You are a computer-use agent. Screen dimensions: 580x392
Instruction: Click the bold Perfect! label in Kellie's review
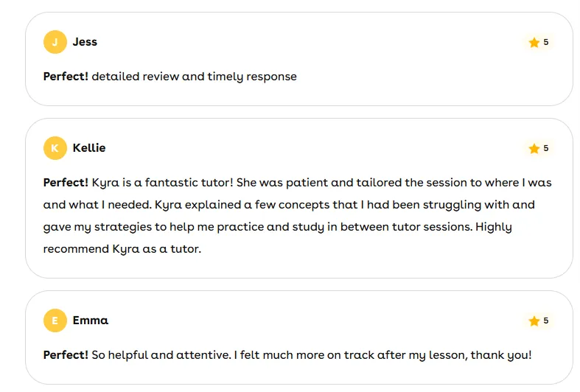point(66,183)
